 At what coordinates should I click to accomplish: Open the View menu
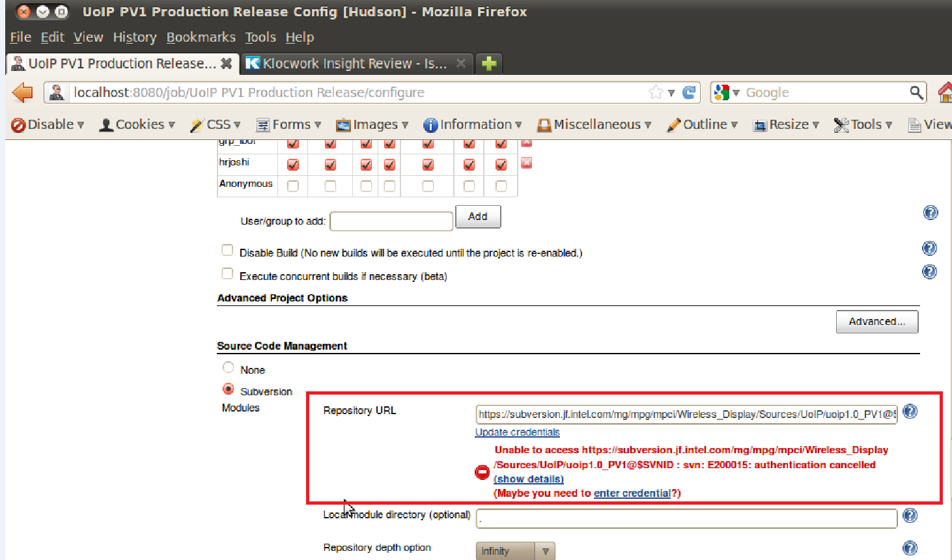(x=88, y=37)
